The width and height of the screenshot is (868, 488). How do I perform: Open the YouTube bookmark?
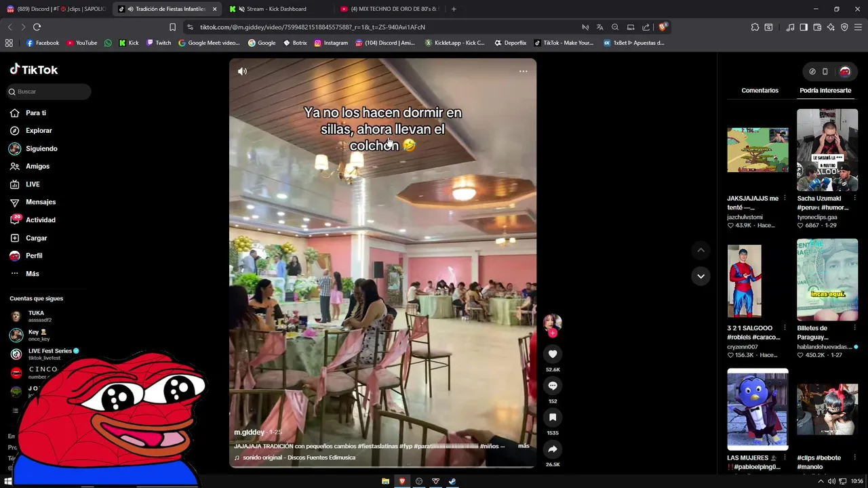82,43
